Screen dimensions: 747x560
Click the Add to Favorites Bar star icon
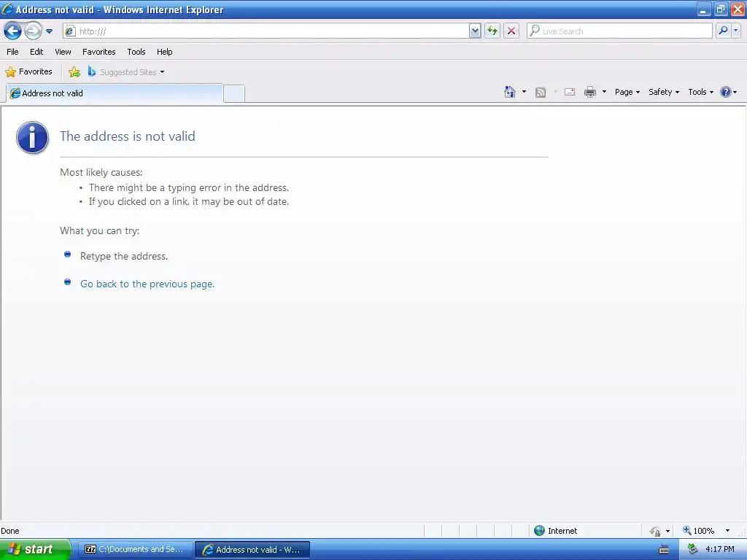74,72
